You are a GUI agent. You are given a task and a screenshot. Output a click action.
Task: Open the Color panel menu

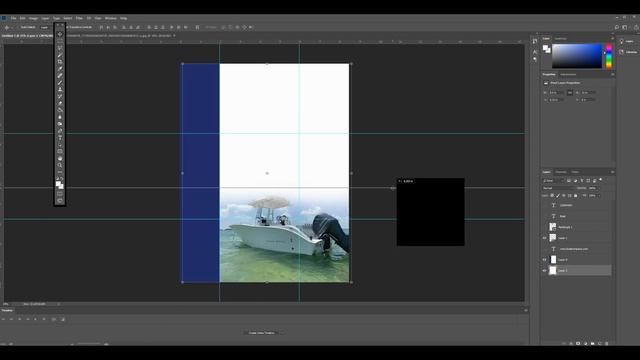click(612, 39)
